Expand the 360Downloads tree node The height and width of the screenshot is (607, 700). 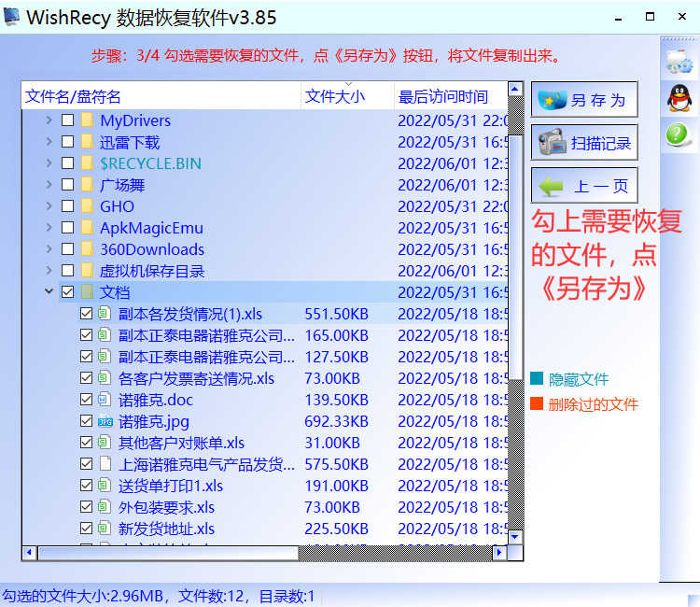pyautogui.click(x=49, y=248)
